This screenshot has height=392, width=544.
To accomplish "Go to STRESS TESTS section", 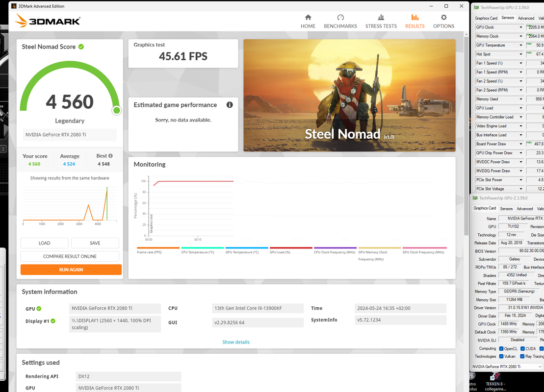I will click(381, 22).
